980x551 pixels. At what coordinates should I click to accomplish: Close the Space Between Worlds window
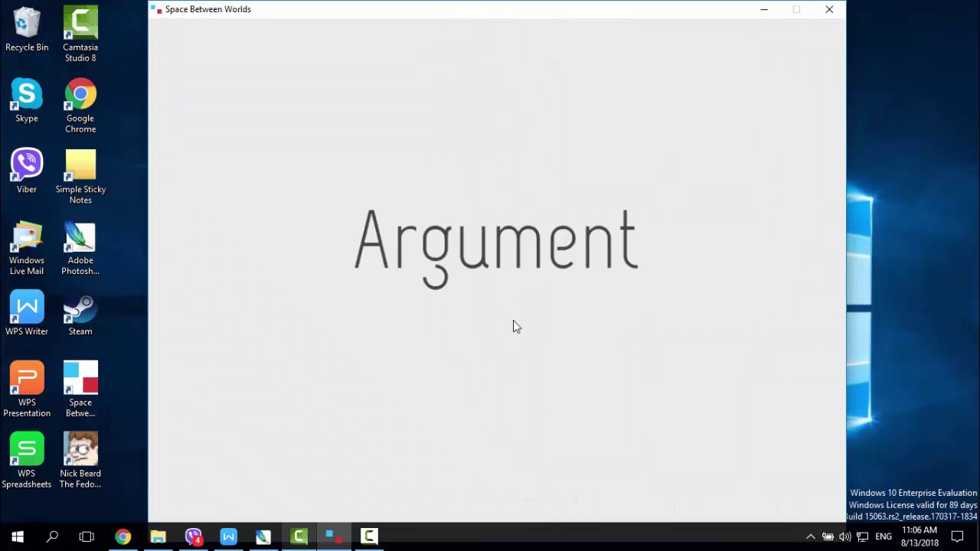pyautogui.click(x=829, y=9)
